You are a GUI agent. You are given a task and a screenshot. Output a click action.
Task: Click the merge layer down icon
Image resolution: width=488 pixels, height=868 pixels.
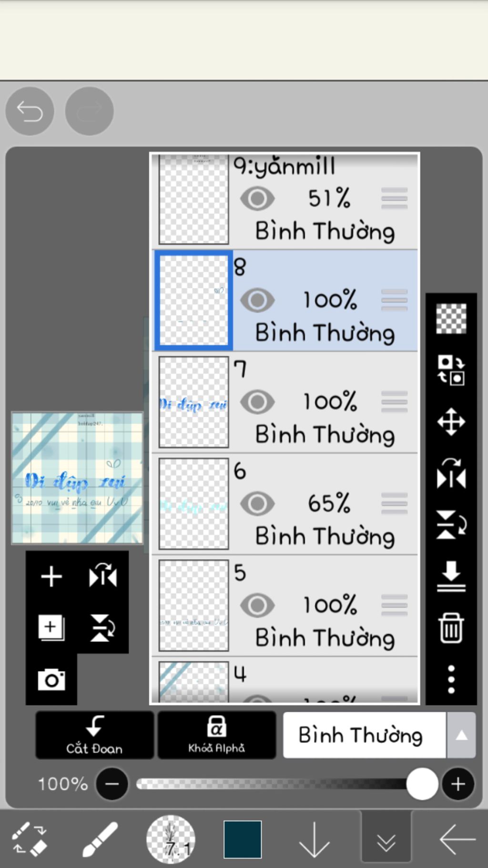click(451, 576)
